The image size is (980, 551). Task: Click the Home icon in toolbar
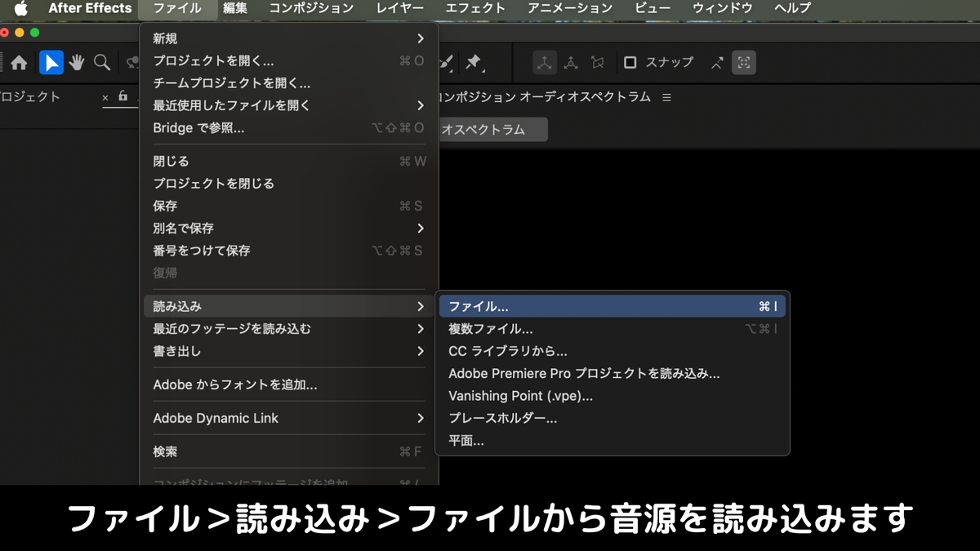coord(19,63)
